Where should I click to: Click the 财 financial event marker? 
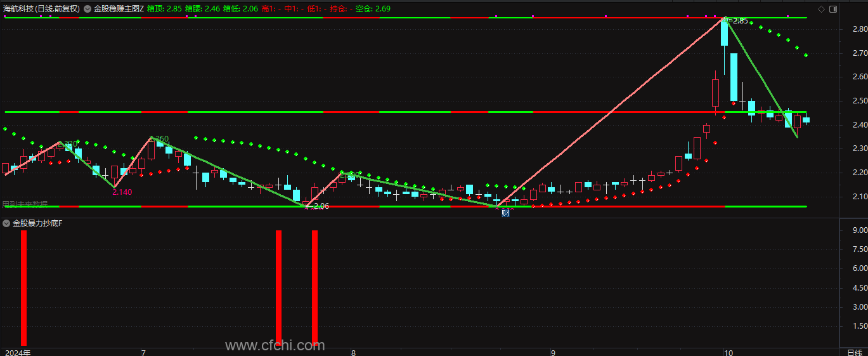(x=505, y=213)
